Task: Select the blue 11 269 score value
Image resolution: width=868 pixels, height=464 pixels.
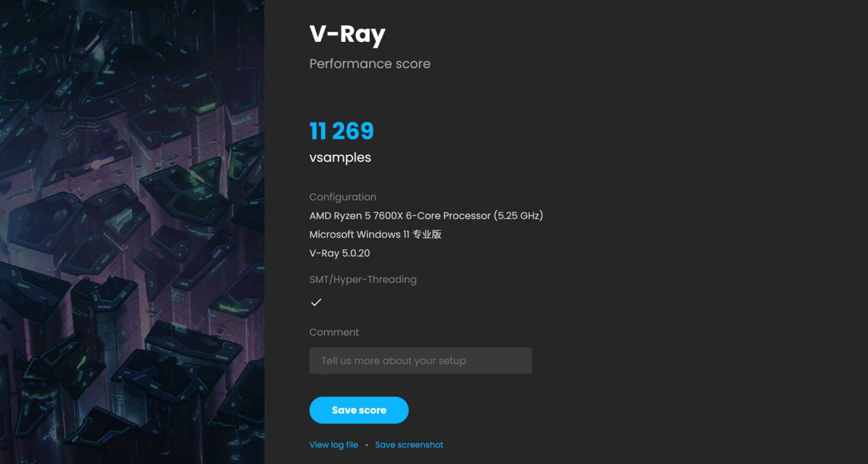Action: point(342,131)
